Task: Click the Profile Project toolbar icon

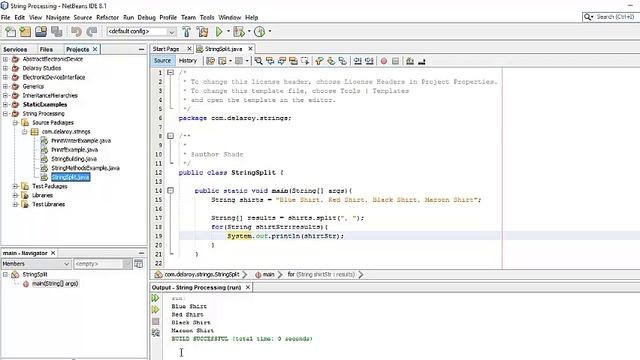Action: (259, 31)
